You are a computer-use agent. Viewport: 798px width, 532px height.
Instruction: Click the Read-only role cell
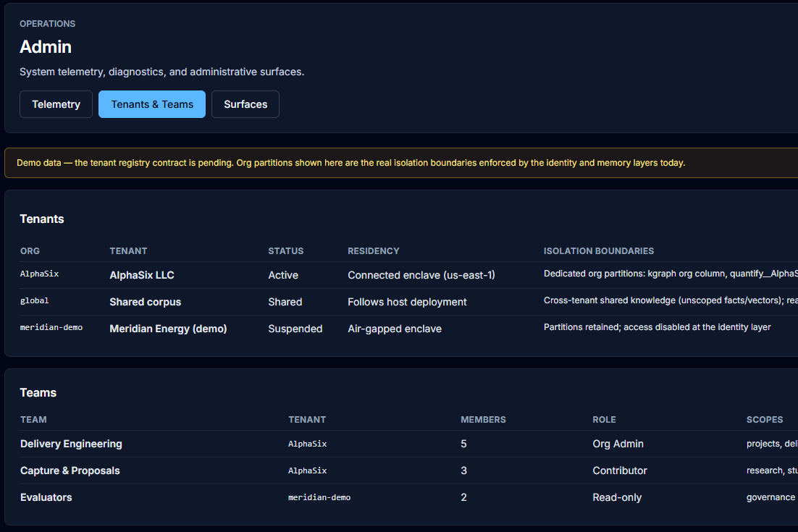pos(618,497)
